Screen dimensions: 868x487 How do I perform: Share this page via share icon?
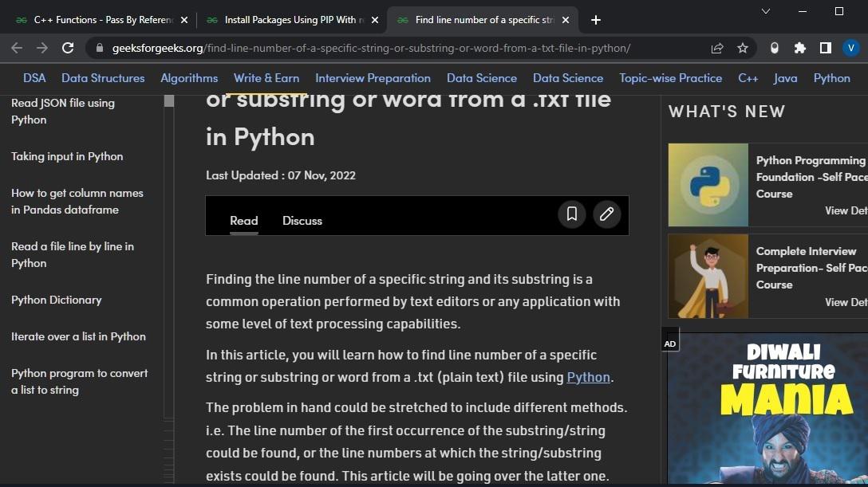point(717,48)
